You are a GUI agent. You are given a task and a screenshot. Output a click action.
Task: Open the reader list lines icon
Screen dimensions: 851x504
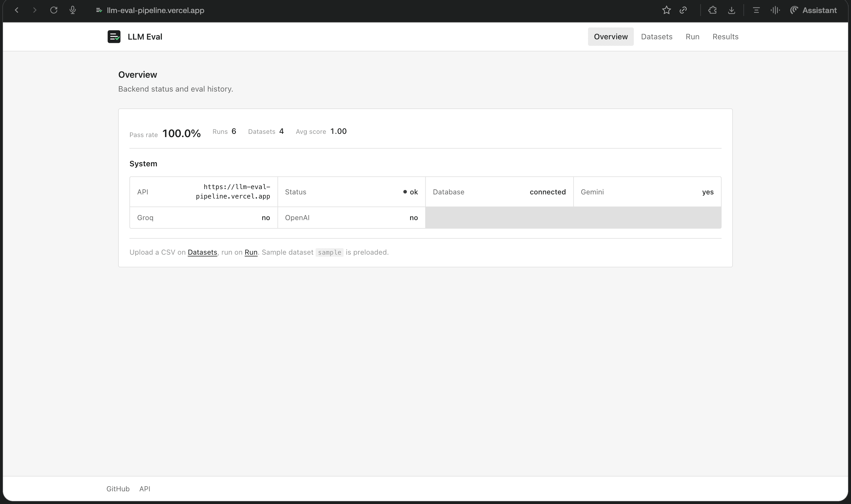pyautogui.click(x=756, y=10)
